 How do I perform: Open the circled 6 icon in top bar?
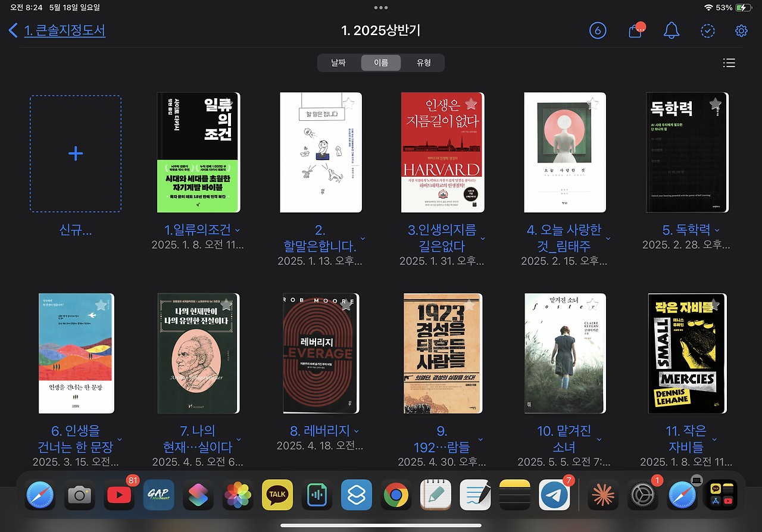[598, 30]
